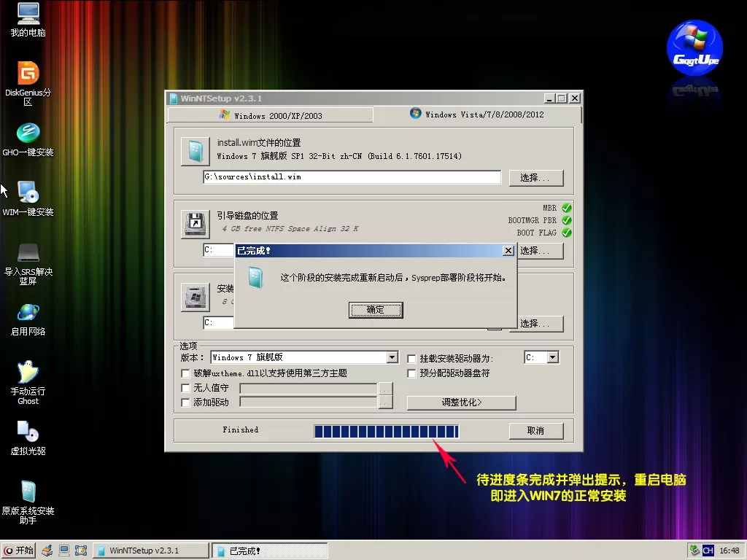747x560 pixels.
Task: Open GHO一键安装 desktop icon
Action: click(x=28, y=133)
